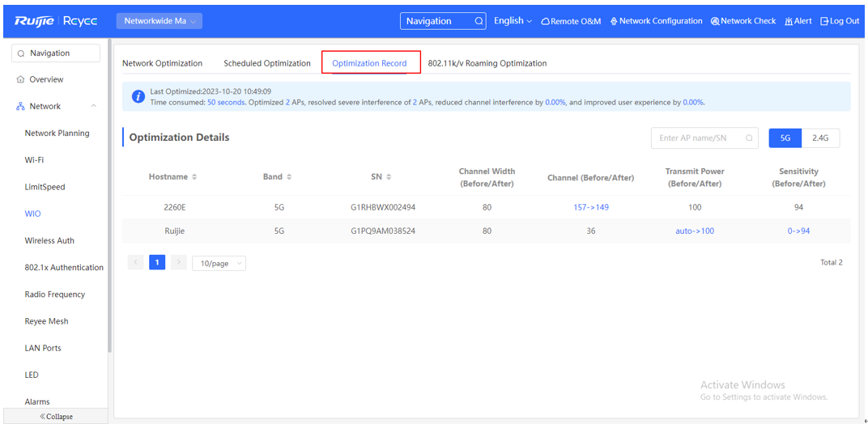
Task: Open the 10/page size dropdown
Action: 219,263
